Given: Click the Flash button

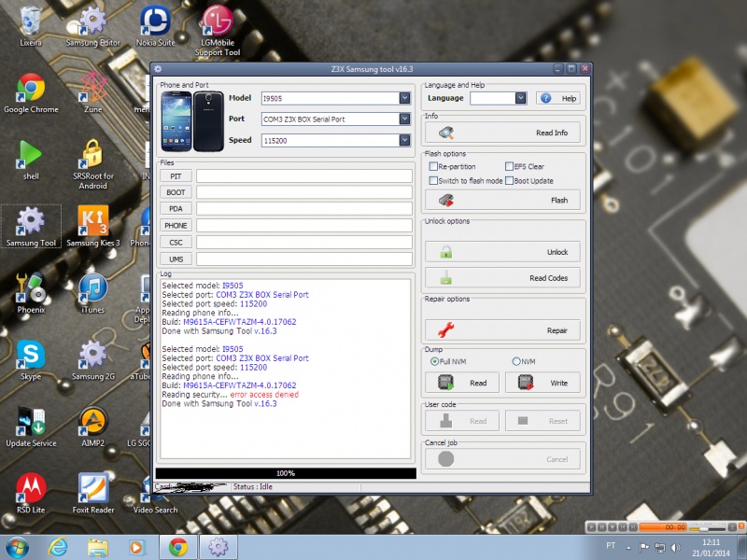Looking at the screenshot, I should [502, 200].
